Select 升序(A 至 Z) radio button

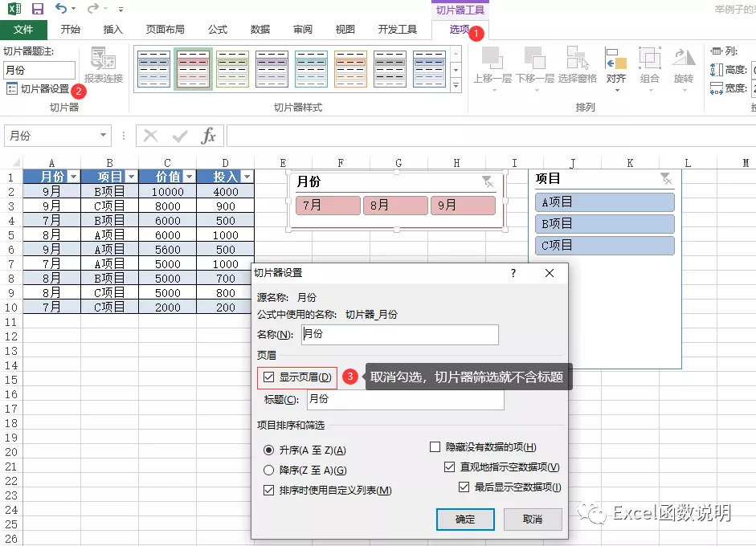pos(268,450)
